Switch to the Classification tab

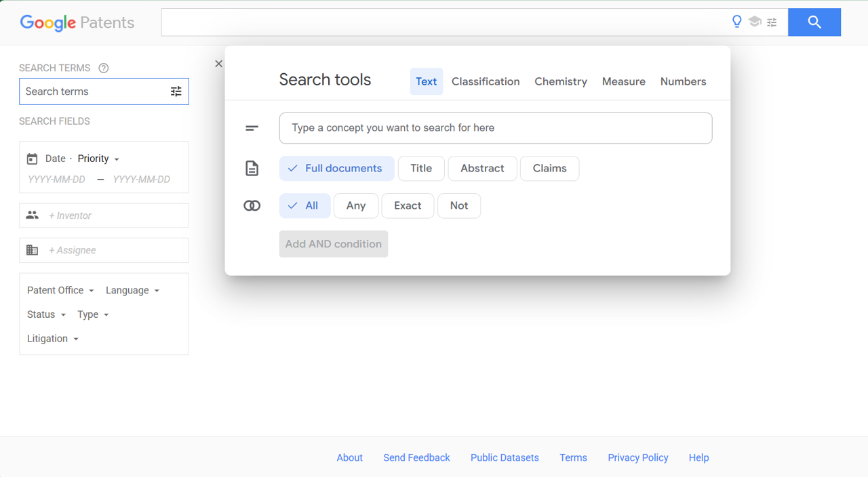(486, 81)
